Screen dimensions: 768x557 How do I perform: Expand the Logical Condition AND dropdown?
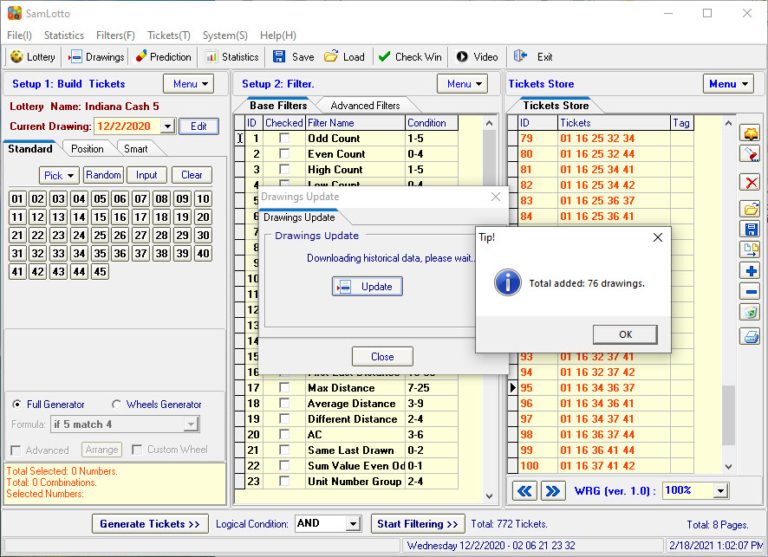tap(353, 524)
